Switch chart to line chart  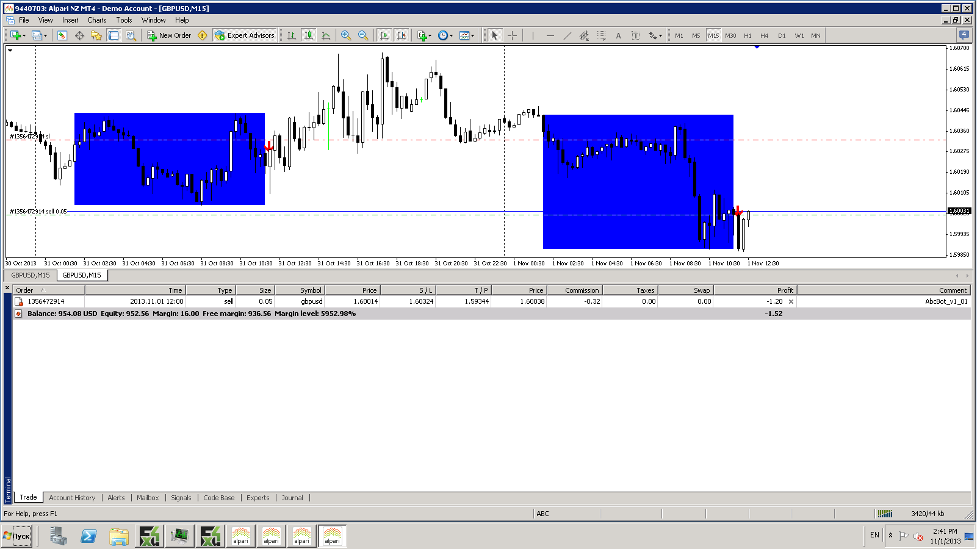point(326,35)
